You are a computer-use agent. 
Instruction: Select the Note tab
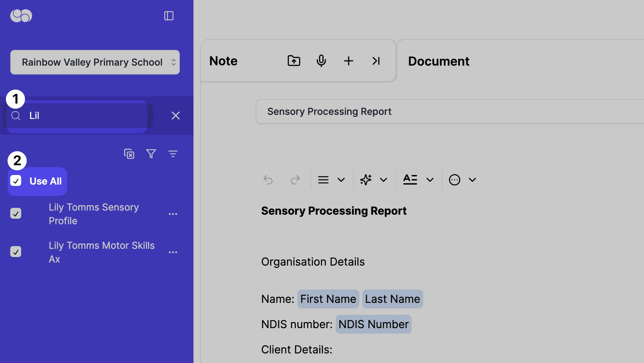pos(223,61)
